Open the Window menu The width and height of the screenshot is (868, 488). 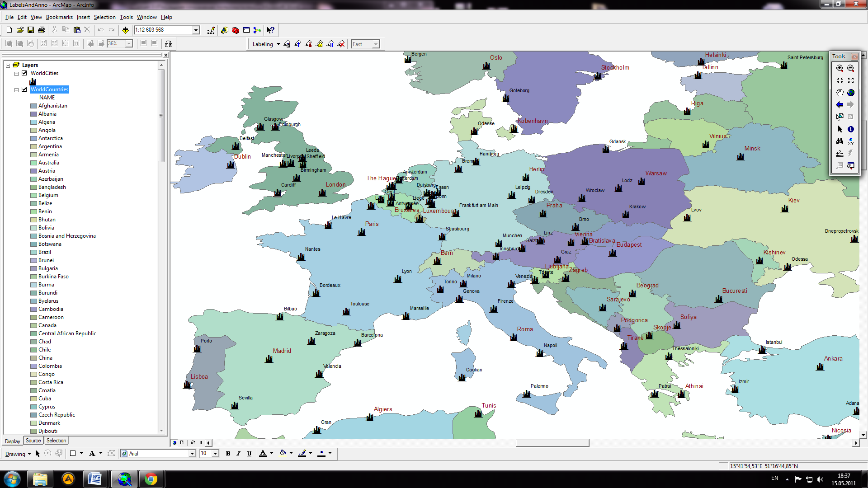pos(147,17)
